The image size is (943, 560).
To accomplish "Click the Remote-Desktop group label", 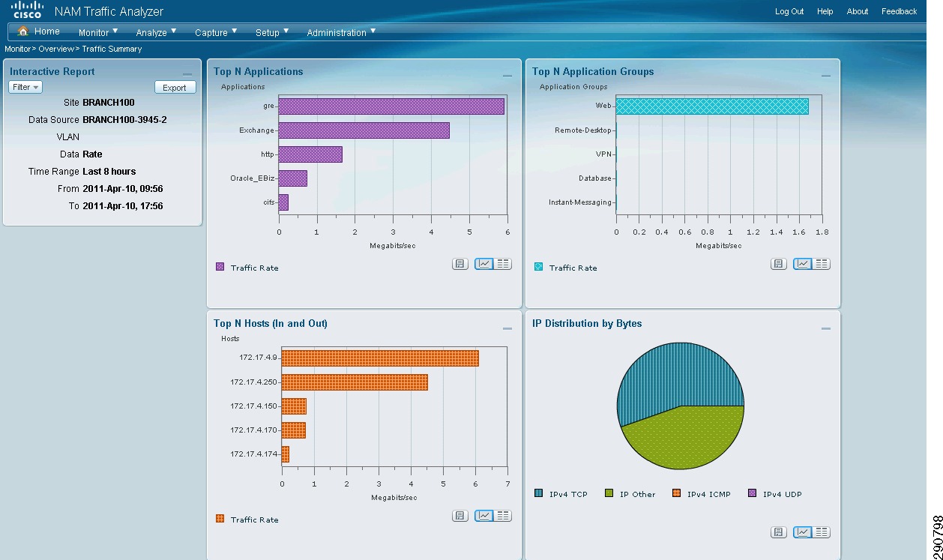I will pos(583,130).
